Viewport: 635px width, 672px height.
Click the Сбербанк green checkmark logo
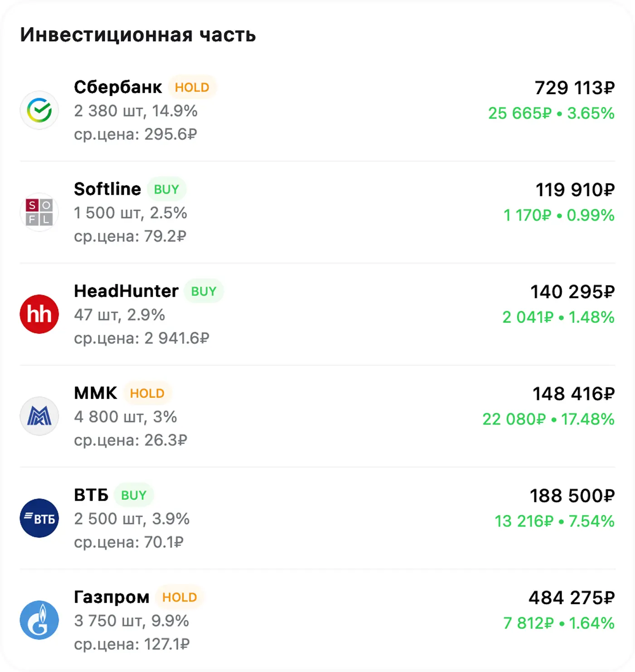39,110
